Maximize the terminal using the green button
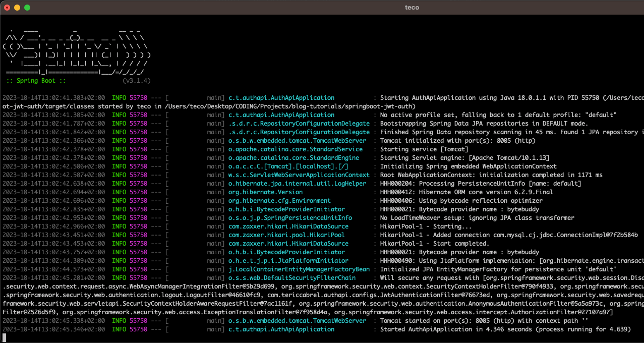The width and height of the screenshot is (644, 343). (x=27, y=8)
